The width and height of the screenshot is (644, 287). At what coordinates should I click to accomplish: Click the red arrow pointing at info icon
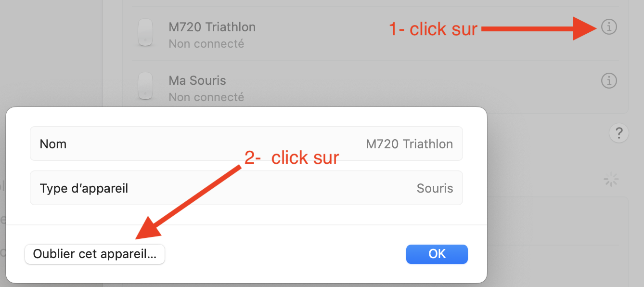539,29
